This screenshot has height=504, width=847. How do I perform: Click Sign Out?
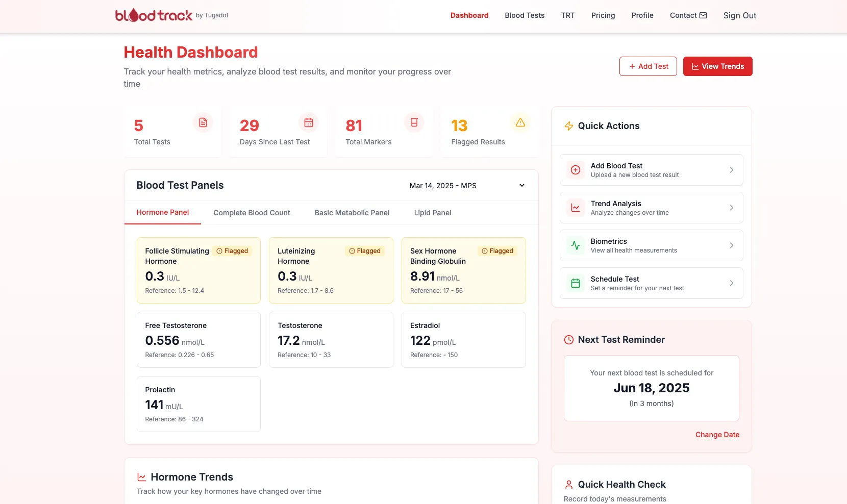coord(740,15)
